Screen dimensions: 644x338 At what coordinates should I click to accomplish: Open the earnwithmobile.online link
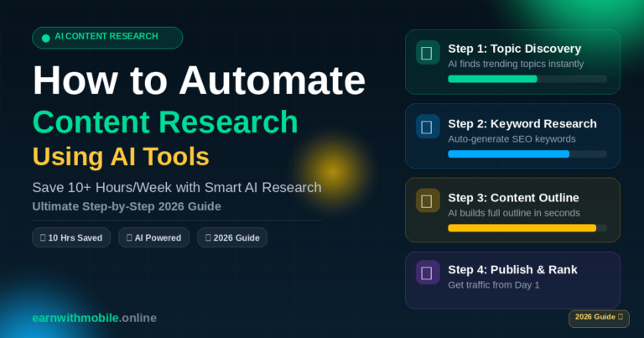click(x=95, y=318)
